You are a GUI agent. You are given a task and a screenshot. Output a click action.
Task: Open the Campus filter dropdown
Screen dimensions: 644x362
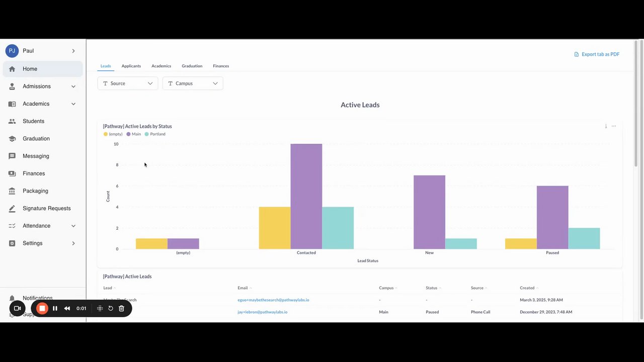pos(193,83)
